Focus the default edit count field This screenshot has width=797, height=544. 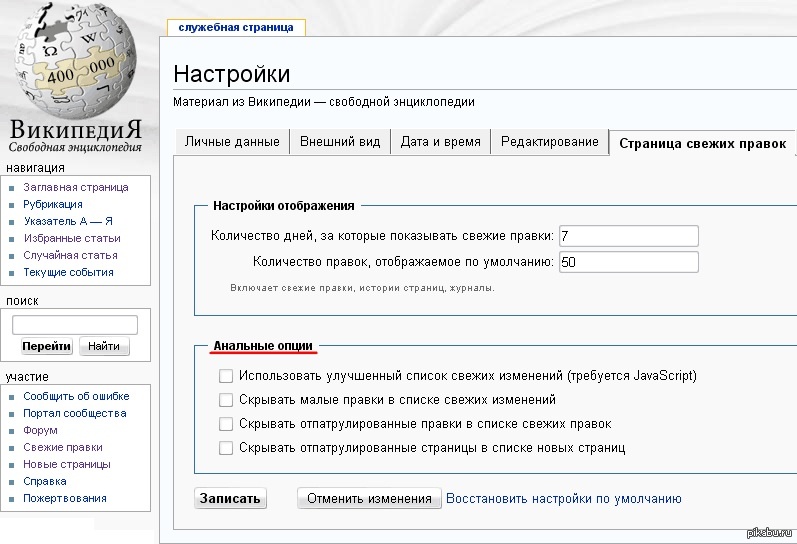(628, 262)
